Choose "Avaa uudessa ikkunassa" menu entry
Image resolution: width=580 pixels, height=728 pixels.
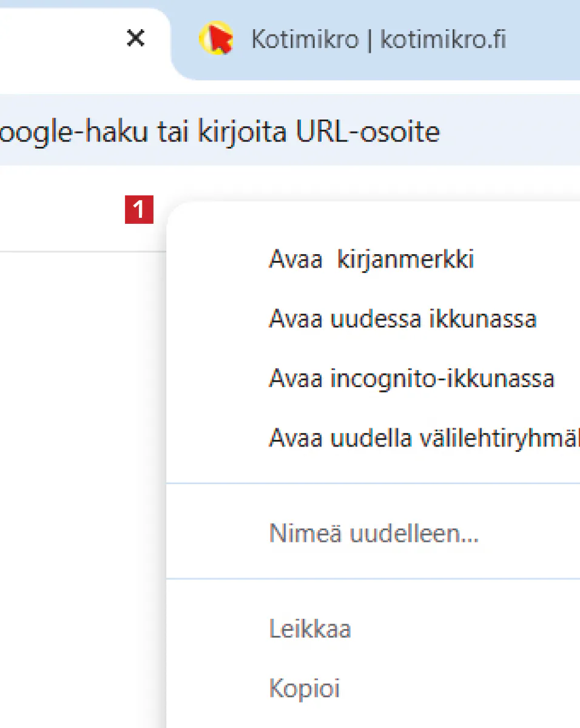click(x=402, y=318)
